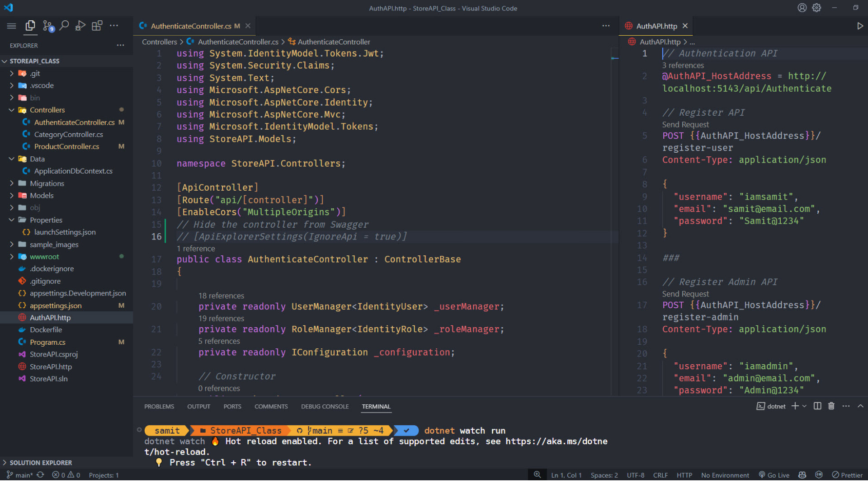Open Explorer views and more actions
The width and height of the screenshot is (868, 488).
coord(120,45)
